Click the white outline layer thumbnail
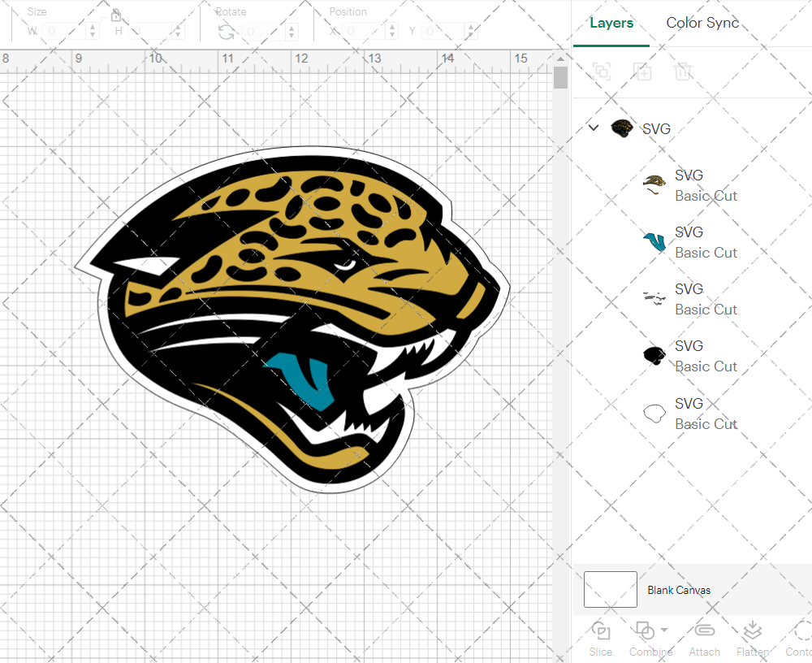 (654, 414)
